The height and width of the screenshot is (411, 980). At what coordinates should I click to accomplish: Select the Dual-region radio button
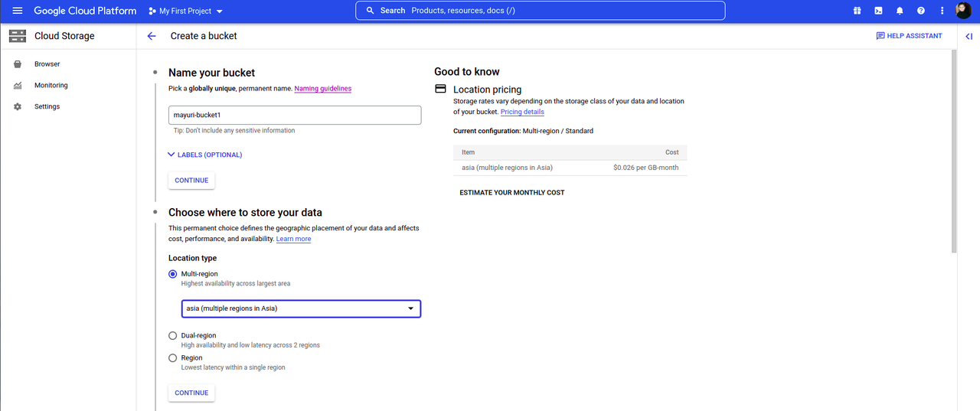point(172,335)
